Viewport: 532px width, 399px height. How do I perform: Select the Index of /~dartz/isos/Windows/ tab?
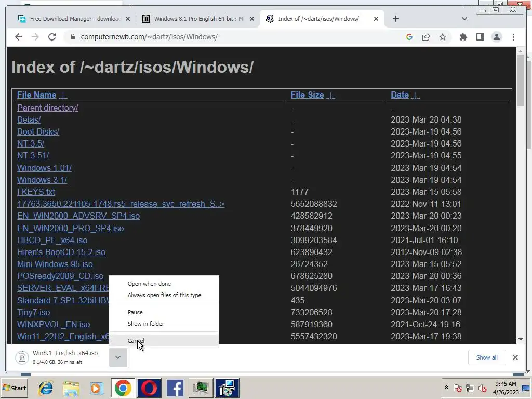coord(322,19)
